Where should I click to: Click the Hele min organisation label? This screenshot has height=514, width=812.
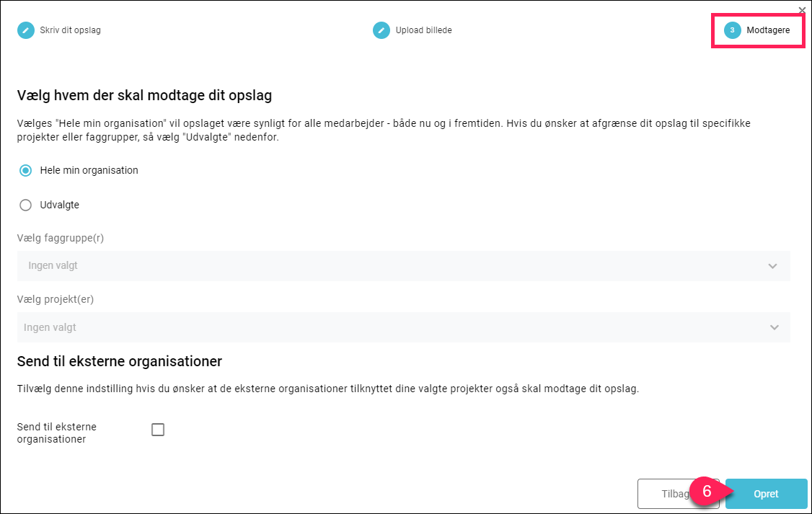(89, 170)
